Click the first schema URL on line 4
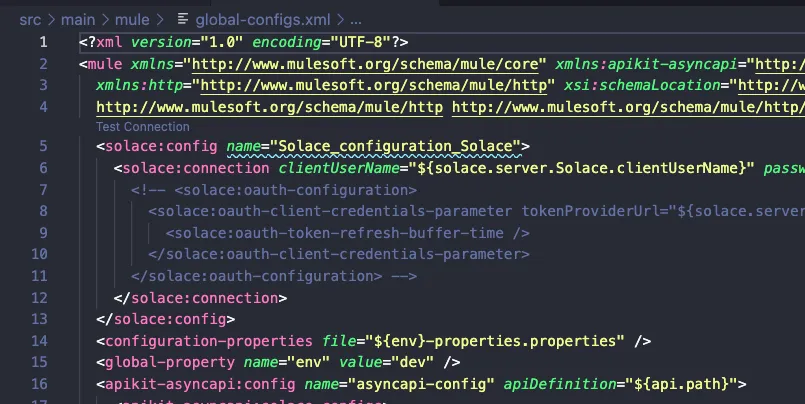Screen dimensions: 805x404 tap(270, 107)
